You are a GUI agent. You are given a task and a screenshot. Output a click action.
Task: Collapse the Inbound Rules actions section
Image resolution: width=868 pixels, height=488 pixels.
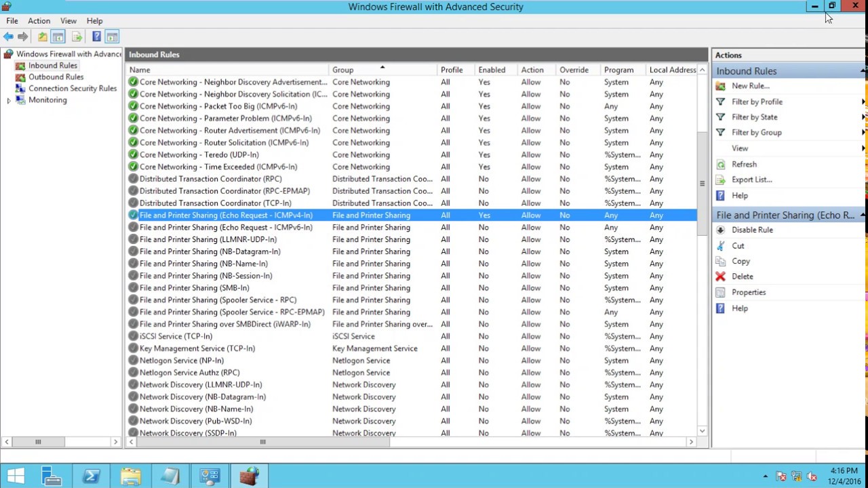[x=863, y=70]
